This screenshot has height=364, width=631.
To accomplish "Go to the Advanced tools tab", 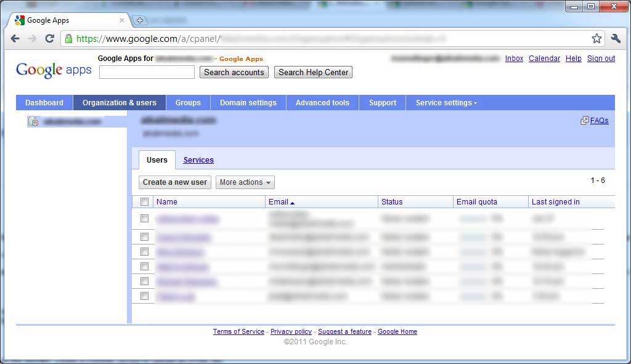I will tap(322, 103).
